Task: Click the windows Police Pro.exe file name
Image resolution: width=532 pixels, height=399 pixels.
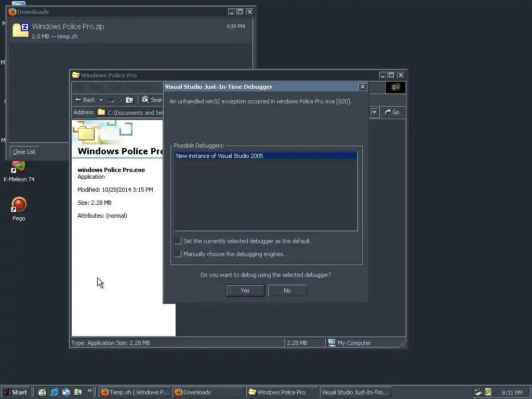Action: [111, 170]
